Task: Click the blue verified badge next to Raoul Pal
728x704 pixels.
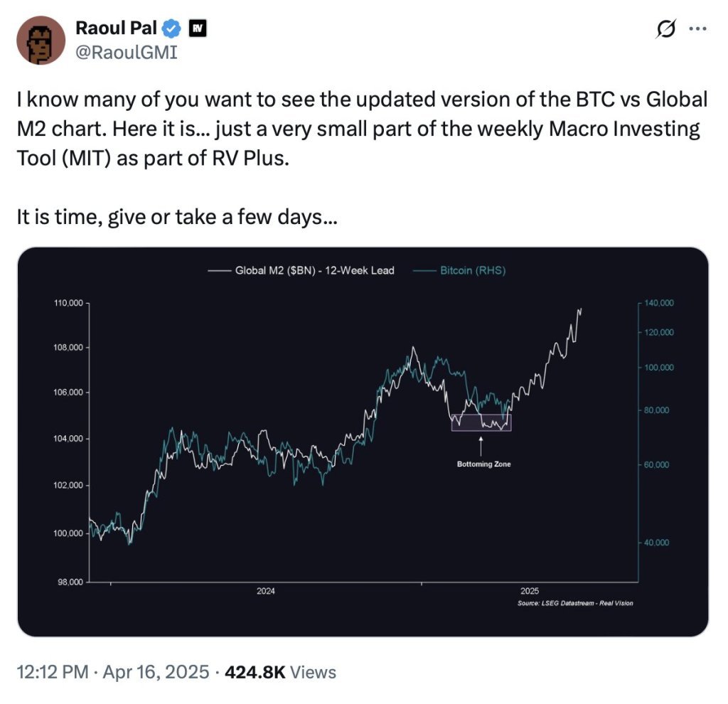Action: tap(171, 28)
